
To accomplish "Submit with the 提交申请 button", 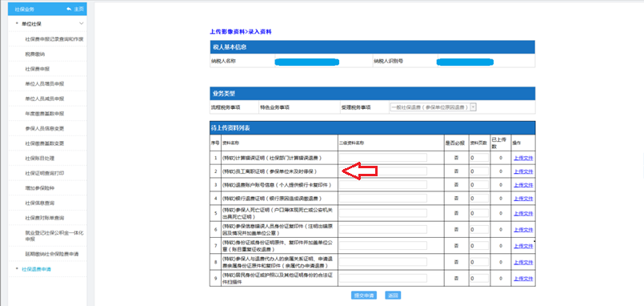I will coord(363,296).
